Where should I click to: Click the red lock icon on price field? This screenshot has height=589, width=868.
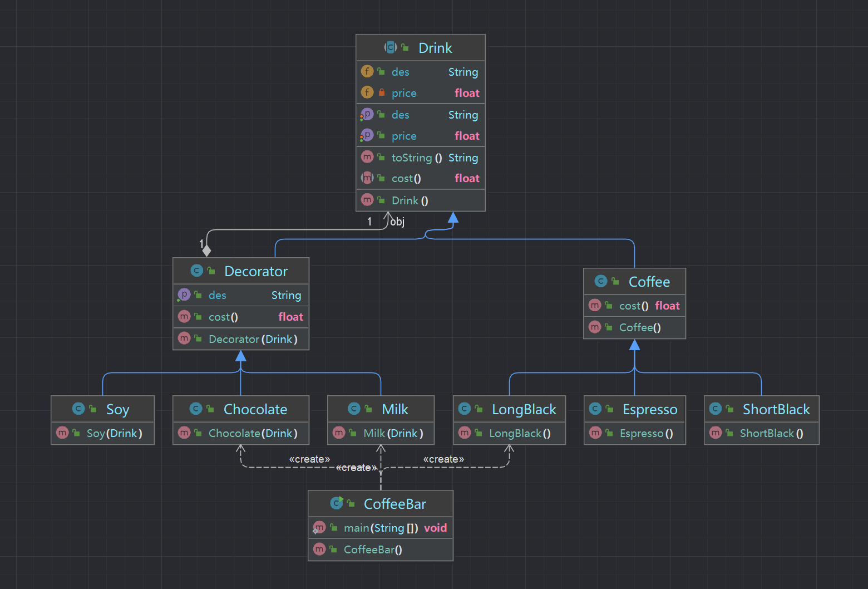click(382, 92)
